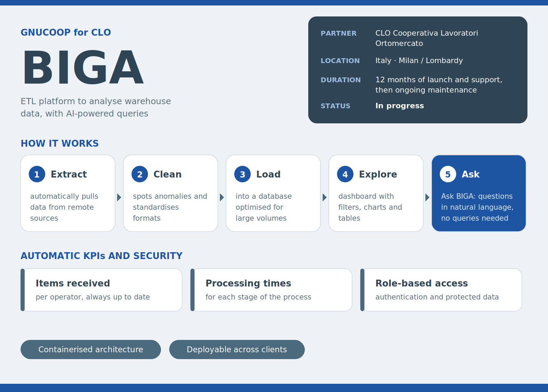Click the PARTNER label
This screenshot has height=392, width=548.
click(338, 33)
